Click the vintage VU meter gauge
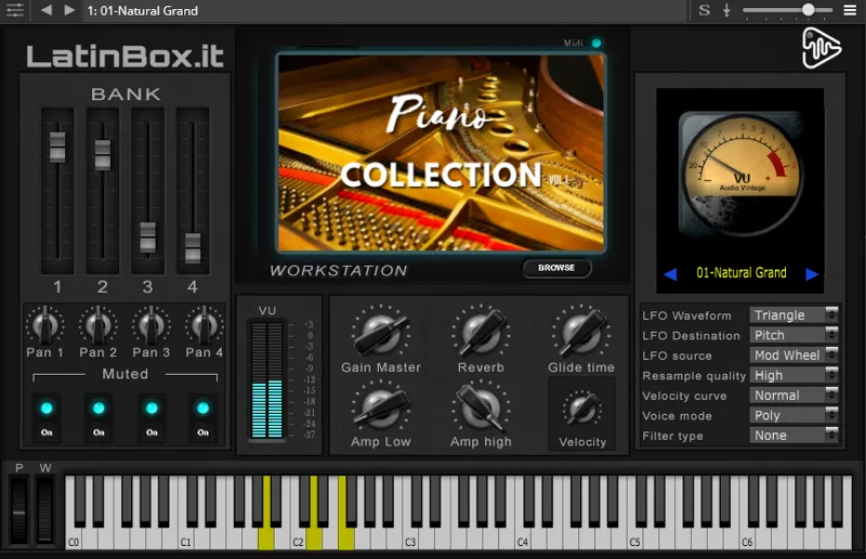 point(741,174)
